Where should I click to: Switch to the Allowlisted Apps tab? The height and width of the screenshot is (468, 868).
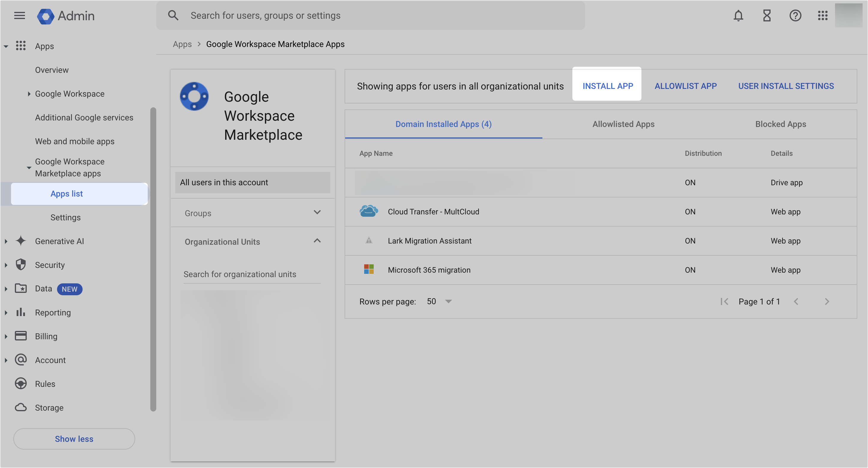623,124
